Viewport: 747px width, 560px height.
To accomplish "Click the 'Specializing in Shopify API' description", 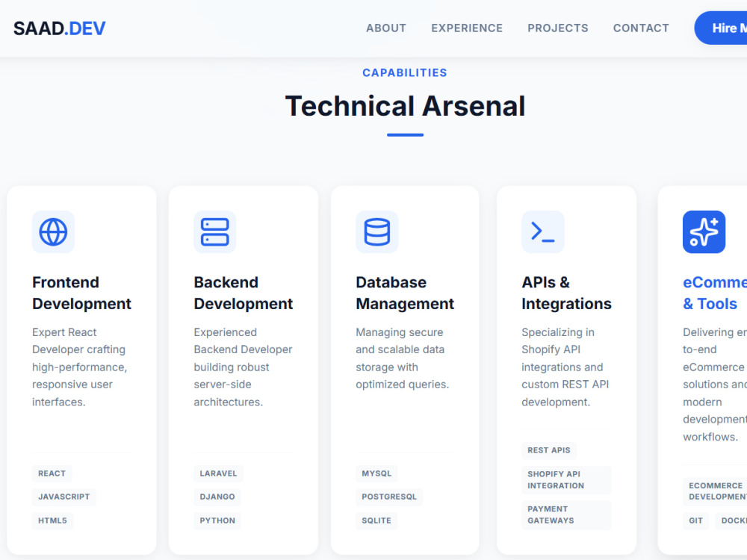I will point(565,367).
